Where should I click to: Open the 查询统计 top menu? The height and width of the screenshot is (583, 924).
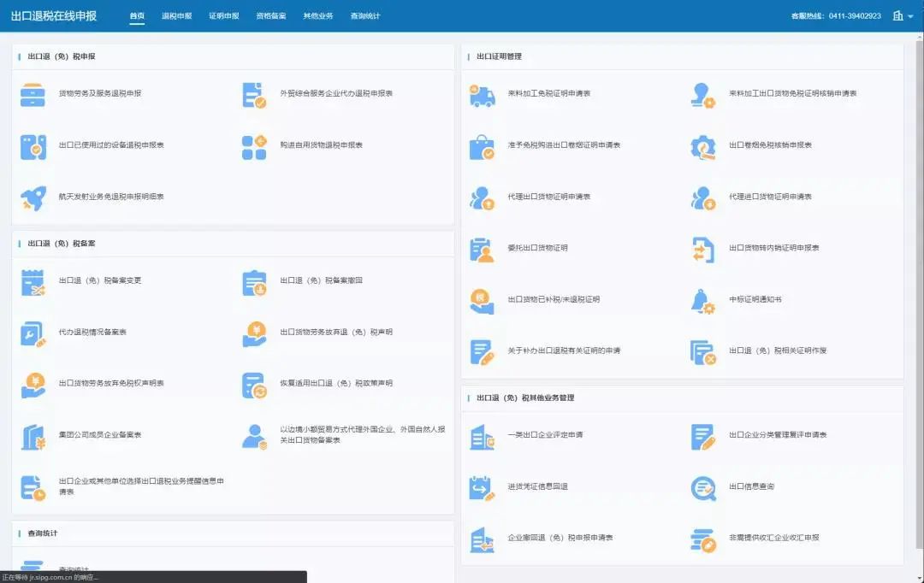click(x=365, y=16)
